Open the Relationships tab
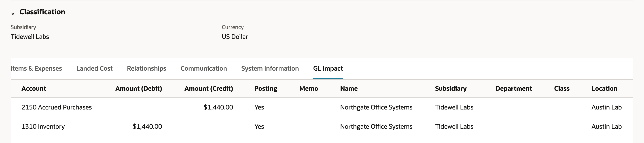 (146, 69)
